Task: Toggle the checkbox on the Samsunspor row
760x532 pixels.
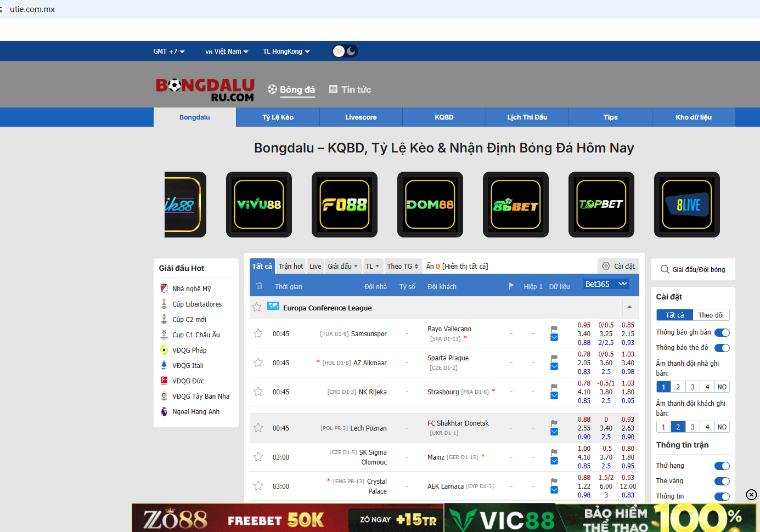Action: [x=554, y=338]
